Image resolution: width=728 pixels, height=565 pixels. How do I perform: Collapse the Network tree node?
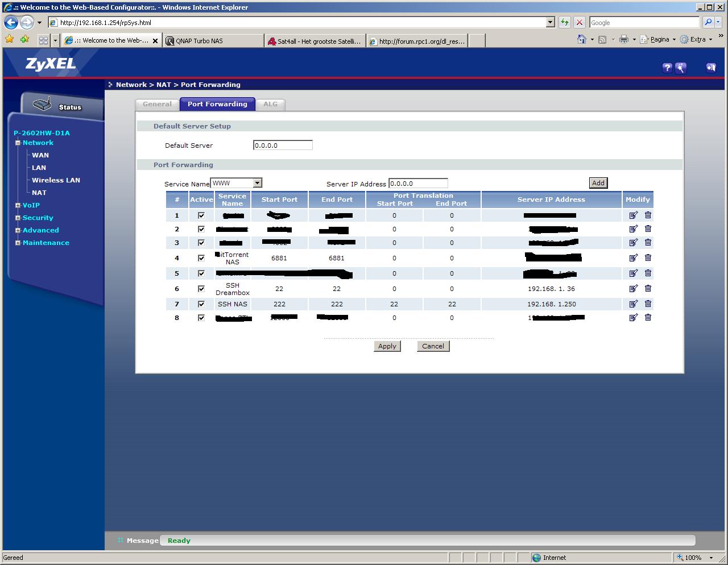[x=18, y=143]
